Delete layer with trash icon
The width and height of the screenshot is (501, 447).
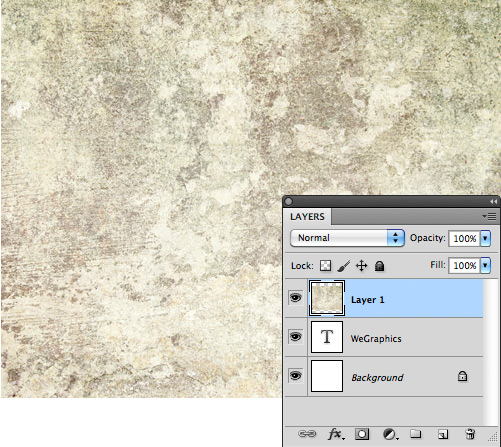pos(470,434)
